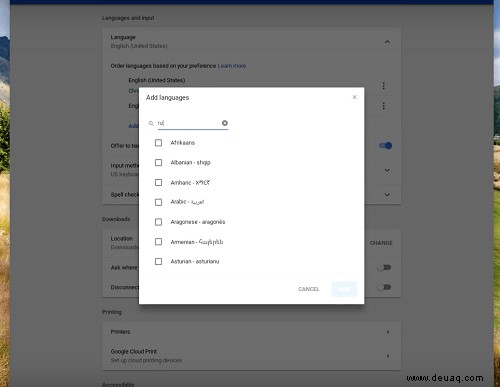500x387 pixels.
Task: Click the Add languages dialog title
Action: pos(167,98)
